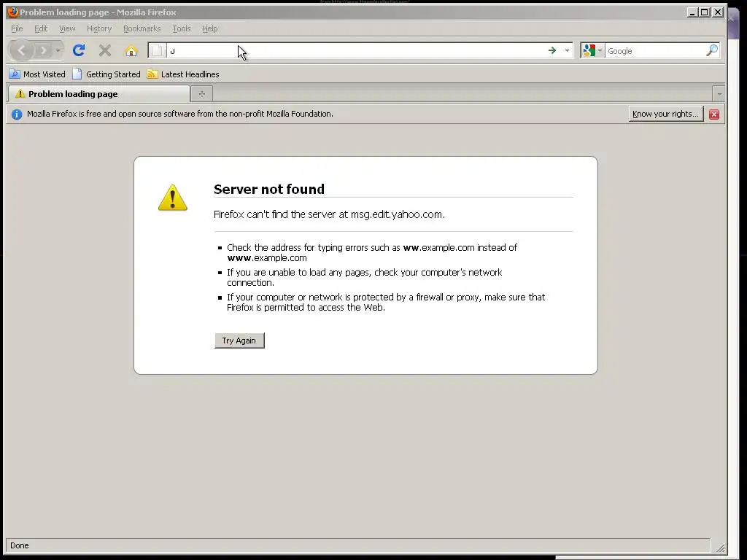
Task: Reload the current page
Action: (79, 50)
